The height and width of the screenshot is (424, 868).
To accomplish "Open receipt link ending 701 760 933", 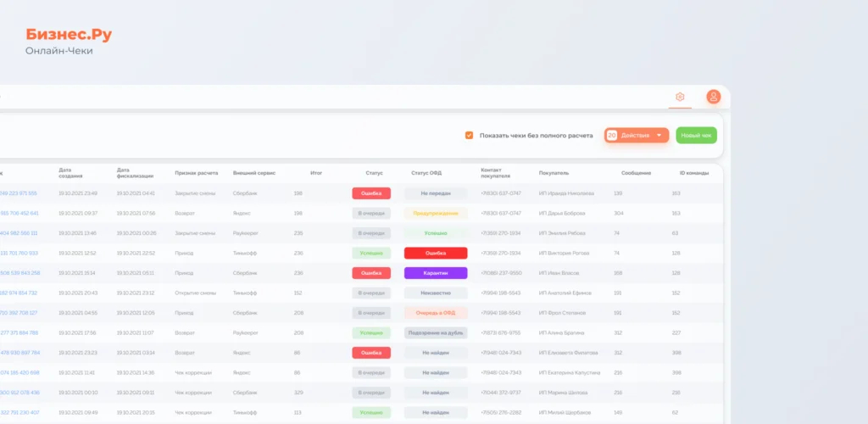I will click(x=19, y=253).
